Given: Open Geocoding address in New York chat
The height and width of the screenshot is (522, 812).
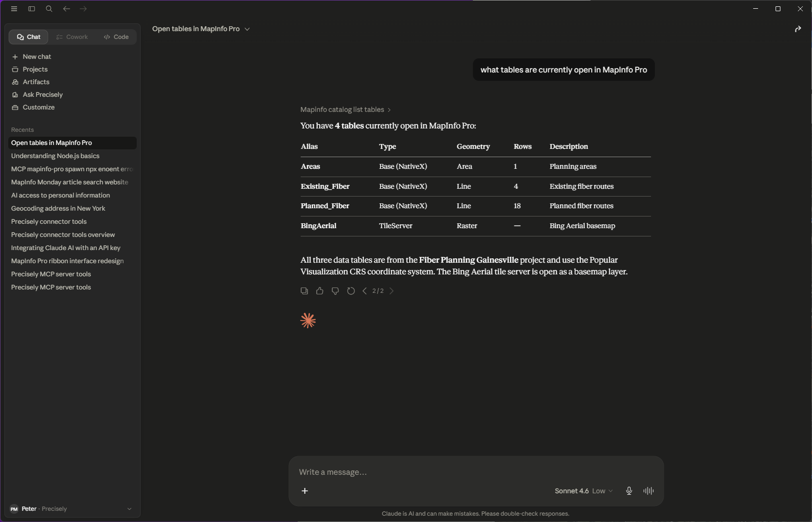Looking at the screenshot, I should tap(72, 209).
